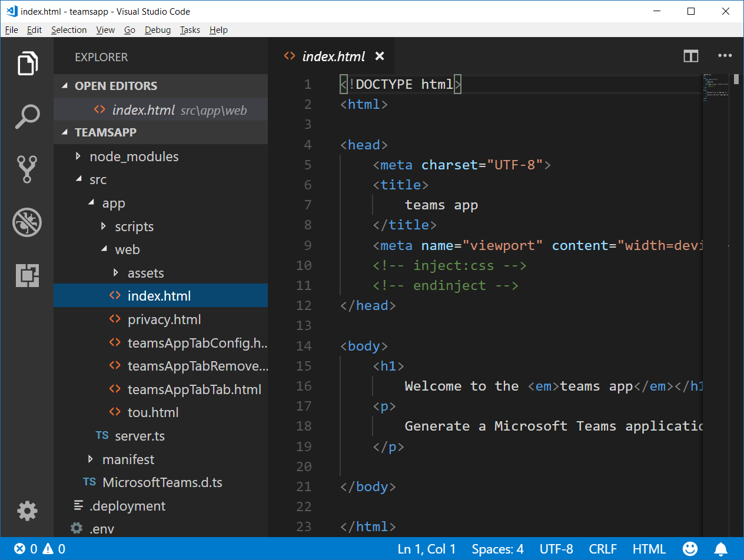744x560 pixels.
Task: Open server.ts in the file tree
Action: (x=161, y=436)
